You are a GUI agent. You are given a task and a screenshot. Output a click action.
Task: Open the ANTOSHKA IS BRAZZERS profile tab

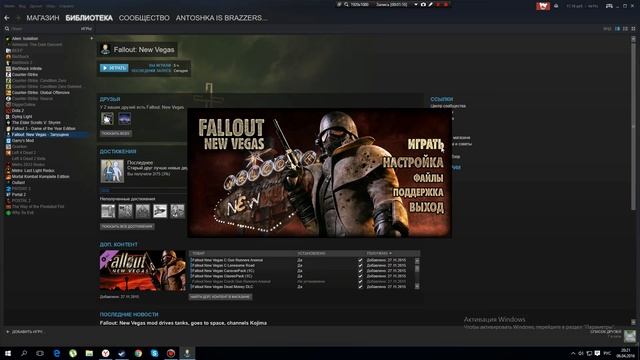(x=222, y=18)
